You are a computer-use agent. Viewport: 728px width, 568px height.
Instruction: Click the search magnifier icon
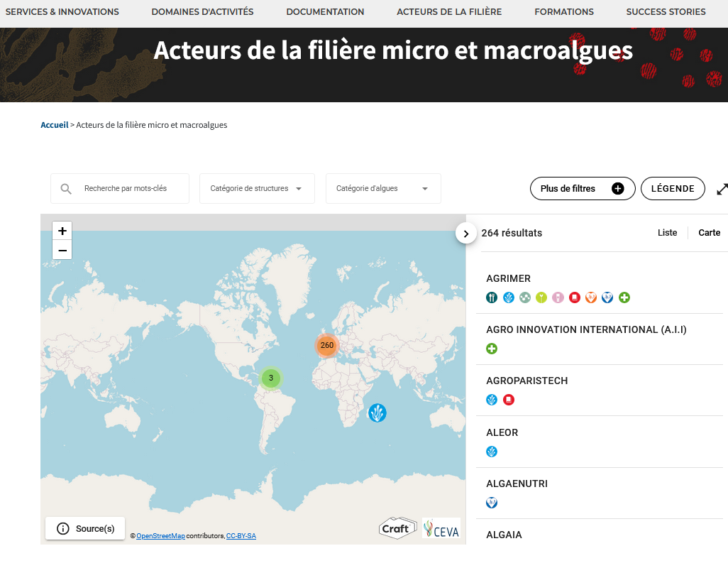pyautogui.click(x=66, y=189)
